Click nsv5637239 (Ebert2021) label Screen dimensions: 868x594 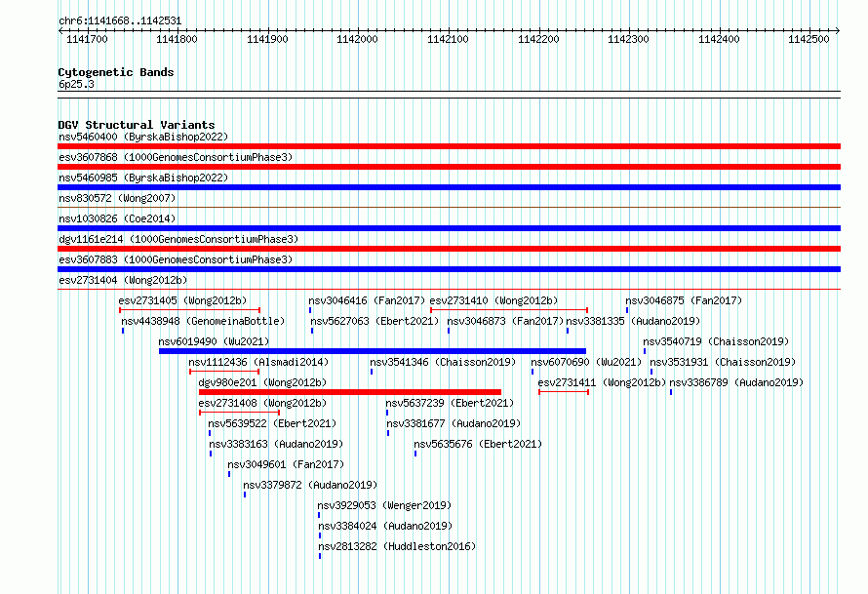(450, 403)
